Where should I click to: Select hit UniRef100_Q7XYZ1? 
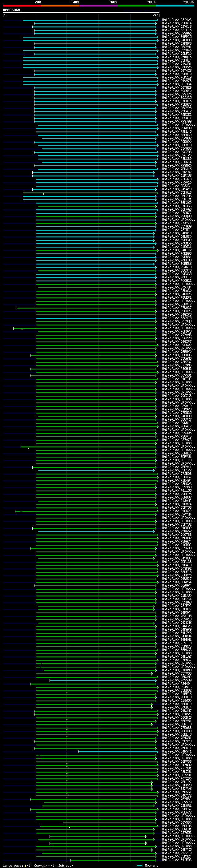coord(177,223)
